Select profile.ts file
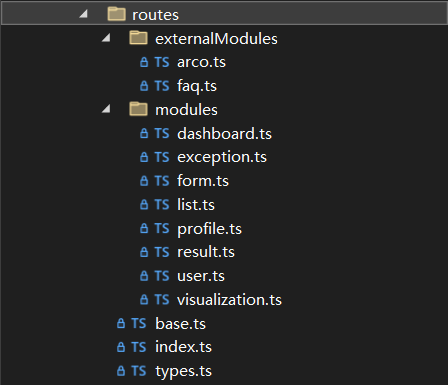 pos(209,229)
